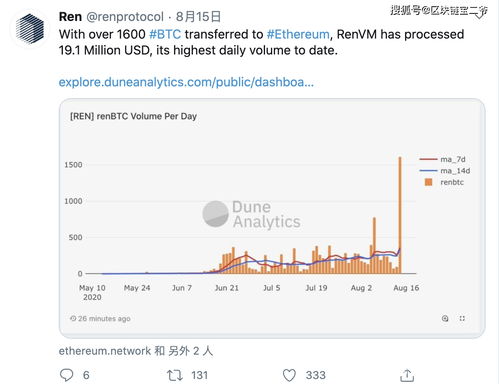The width and height of the screenshot is (499, 384).
Task: Click the chart zoom magnifier icon
Action: pyautogui.click(x=445, y=318)
